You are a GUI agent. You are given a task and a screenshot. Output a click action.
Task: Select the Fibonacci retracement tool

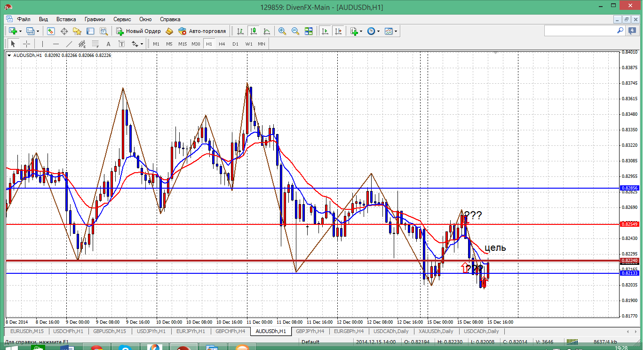pos(95,44)
